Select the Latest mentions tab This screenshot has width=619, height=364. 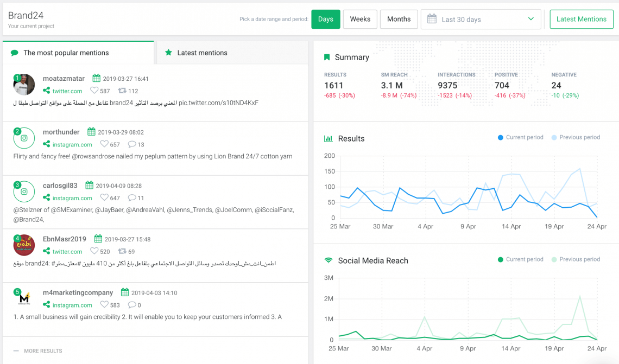(232, 53)
